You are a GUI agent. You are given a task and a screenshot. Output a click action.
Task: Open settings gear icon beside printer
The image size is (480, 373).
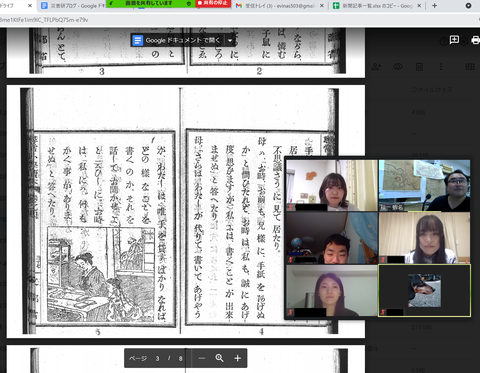coord(465,42)
